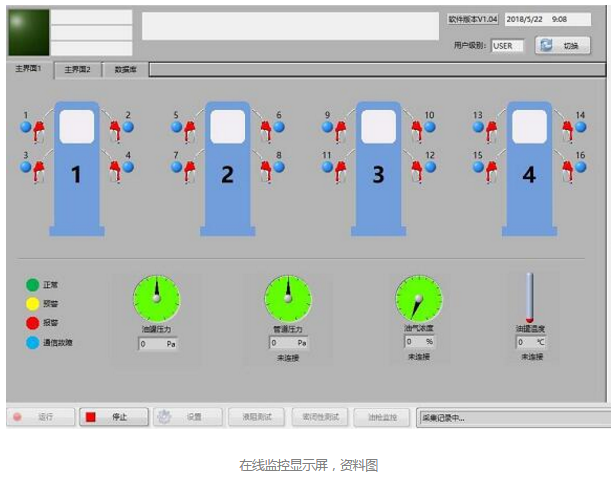Click the 油罐温度 thermometer indicator
Image resolution: width=613 pixels, height=477 pixels.
[530, 297]
